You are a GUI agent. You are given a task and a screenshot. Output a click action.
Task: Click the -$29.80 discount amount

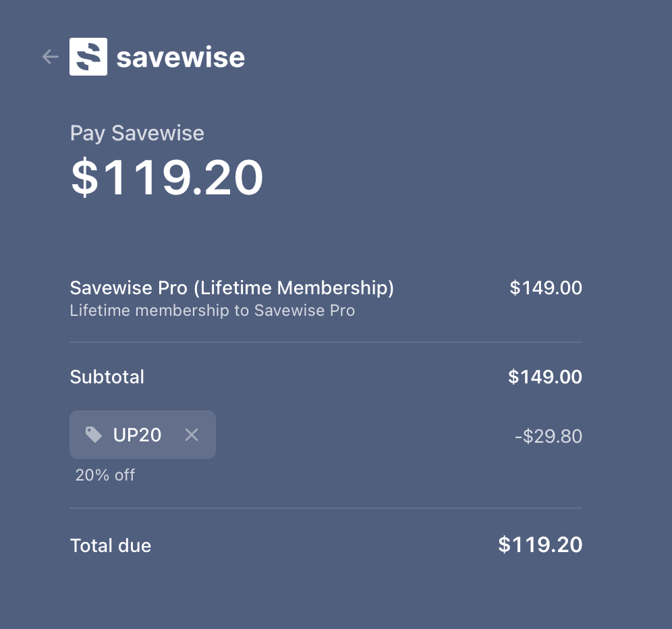(x=548, y=436)
